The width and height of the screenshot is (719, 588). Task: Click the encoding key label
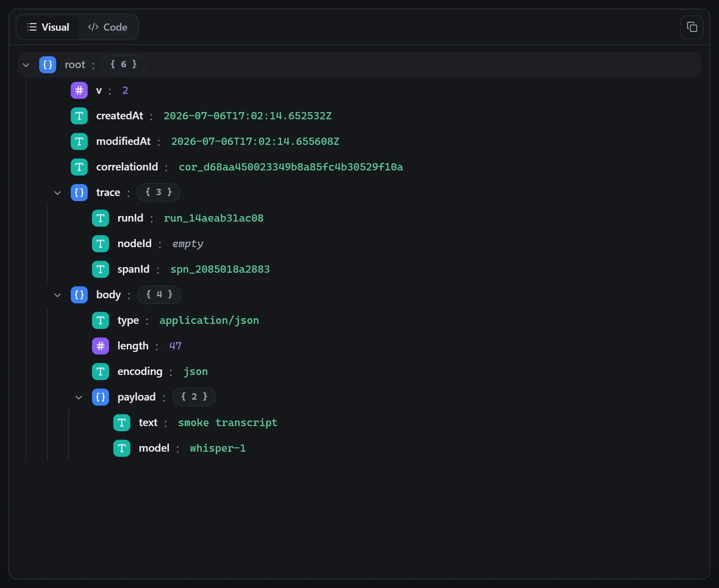point(140,372)
